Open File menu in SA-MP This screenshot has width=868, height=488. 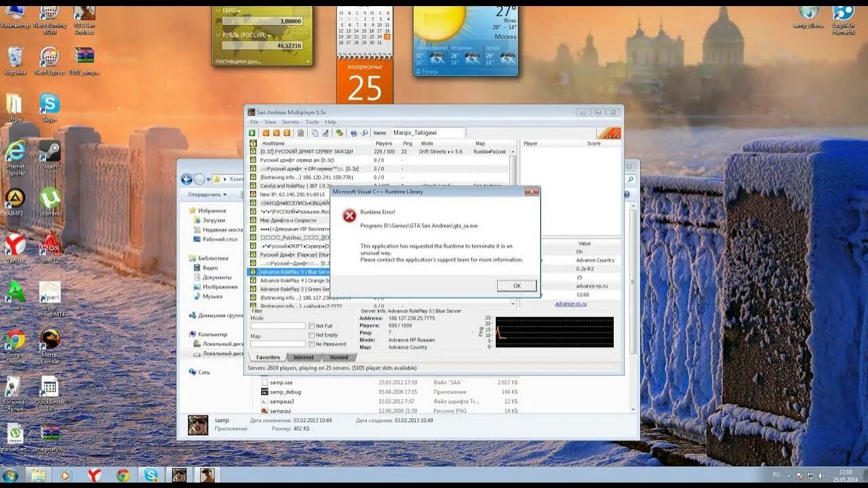[254, 122]
